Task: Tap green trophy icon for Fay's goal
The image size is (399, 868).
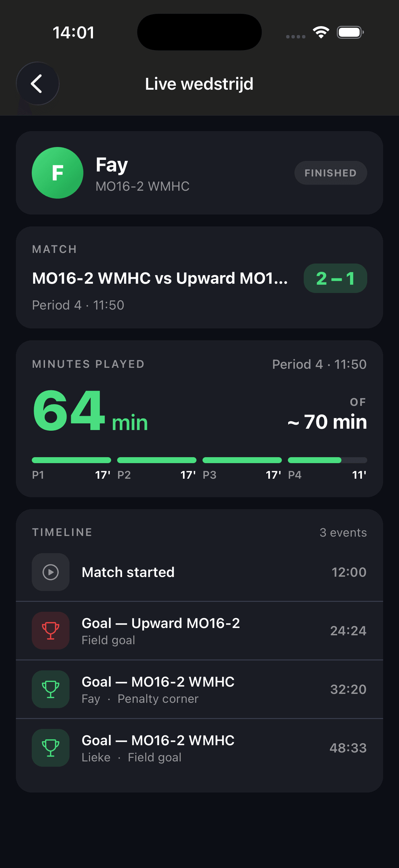Action: 51,690
